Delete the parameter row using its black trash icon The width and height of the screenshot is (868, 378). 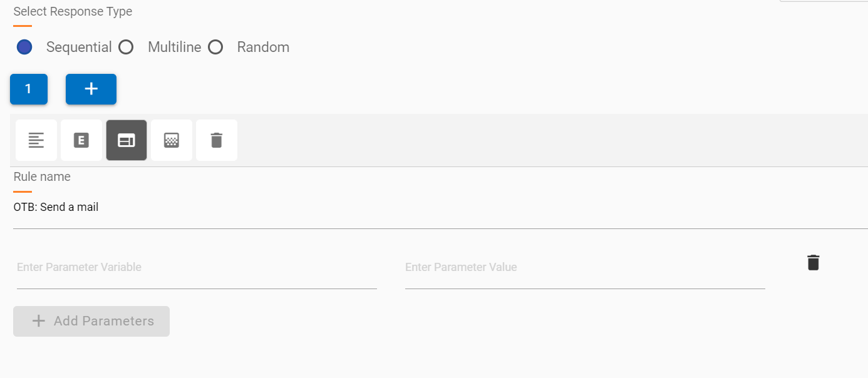point(813,263)
